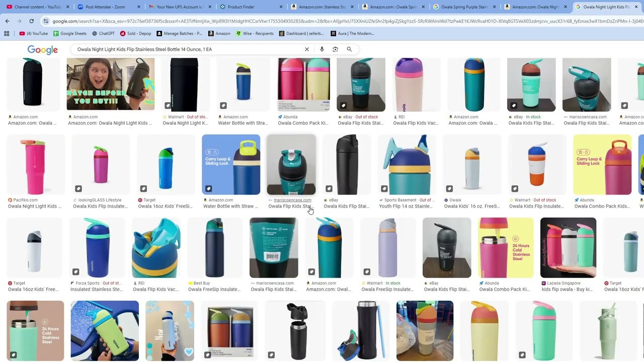Click 'Sports Basement' source label
The width and height of the screenshot is (644, 362).
[400, 200]
